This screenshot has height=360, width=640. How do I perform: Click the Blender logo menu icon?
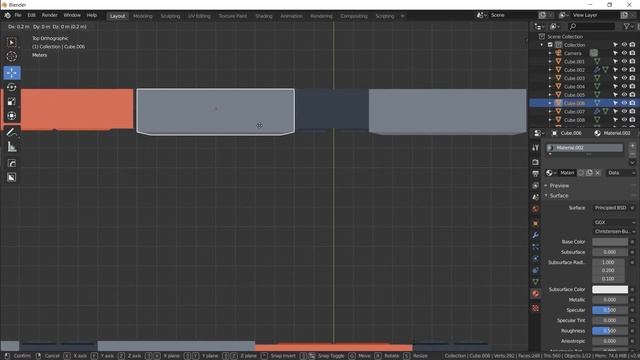point(7,16)
